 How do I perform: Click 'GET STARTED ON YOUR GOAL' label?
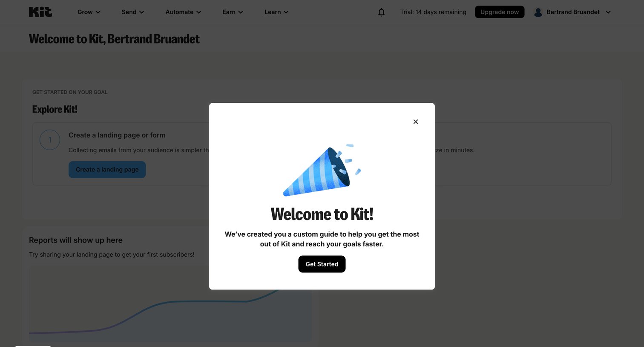[70, 92]
